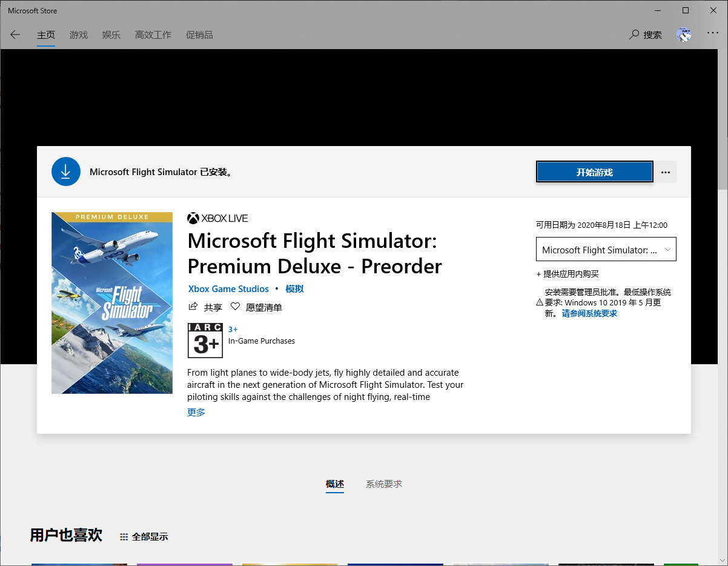The width and height of the screenshot is (728, 566).
Task: Click the In-Game Purchases label
Action: click(x=262, y=341)
